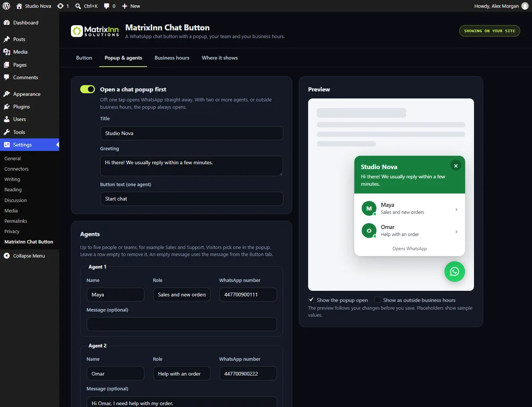Screen dimensions: 532x407
Task: Switch to the Button tab
Action: click(84, 58)
